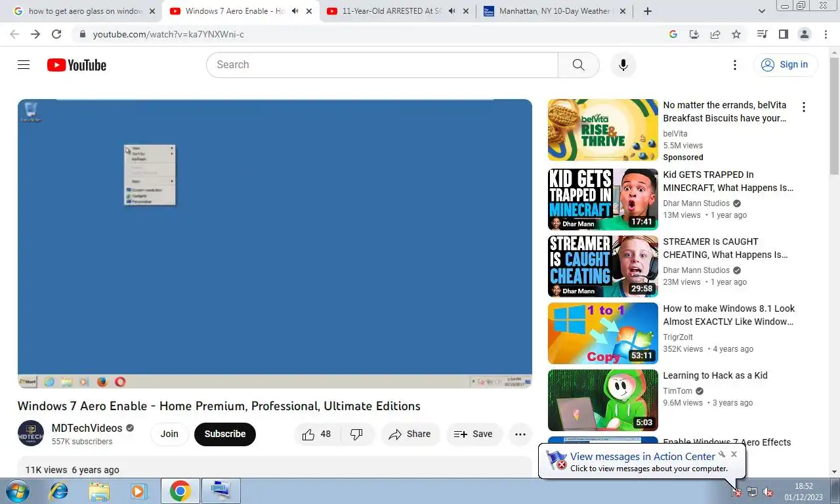This screenshot has width=840, height=504.
Task: Go forward with browser forward arrow
Action: pos(35,34)
